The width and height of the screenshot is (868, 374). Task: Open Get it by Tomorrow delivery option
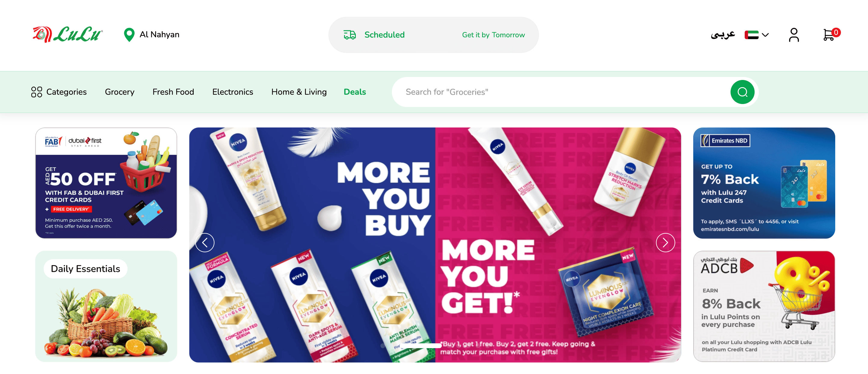[x=493, y=35]
